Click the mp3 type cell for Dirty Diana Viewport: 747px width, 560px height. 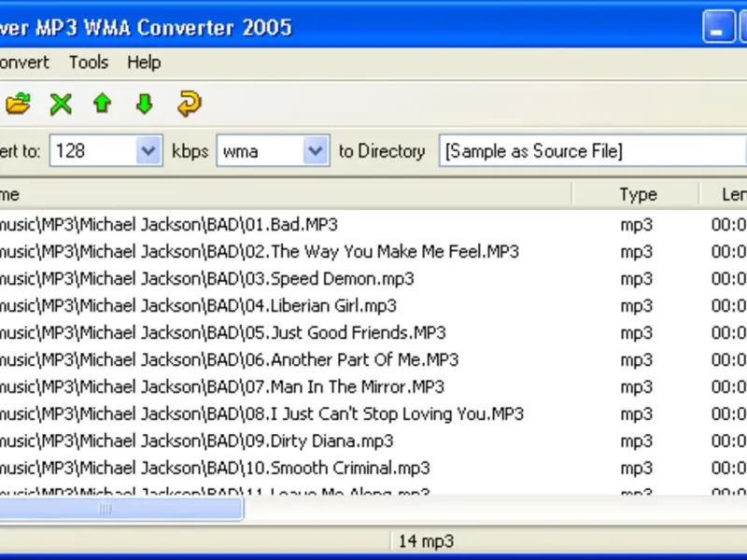(x=636, y=441)
